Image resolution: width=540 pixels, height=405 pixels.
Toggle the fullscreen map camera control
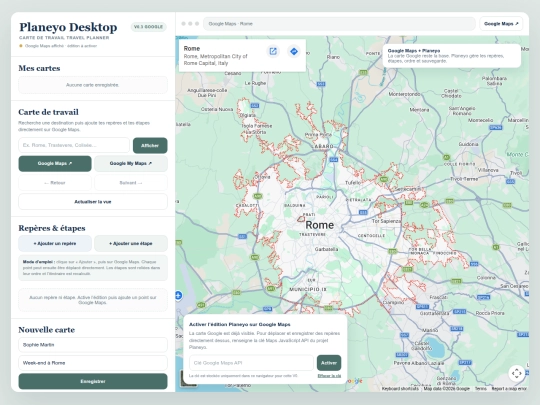pos(516,373)
